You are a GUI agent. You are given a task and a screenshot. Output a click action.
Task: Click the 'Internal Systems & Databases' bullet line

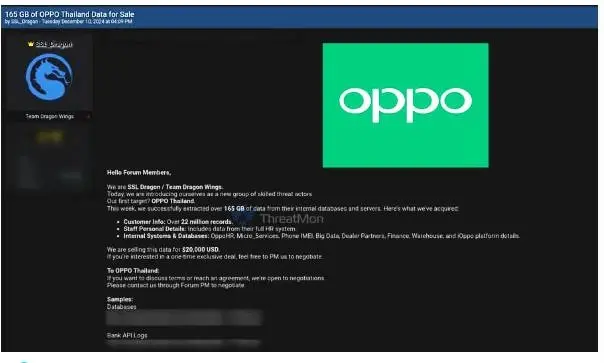(322, 235)
